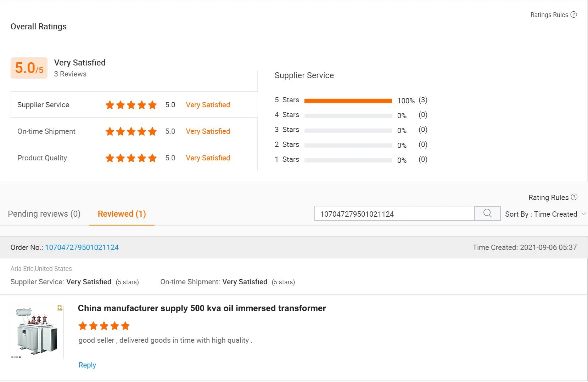
Task: Click the 5 Stars orange progress bar
Action: tap(348, 101)
